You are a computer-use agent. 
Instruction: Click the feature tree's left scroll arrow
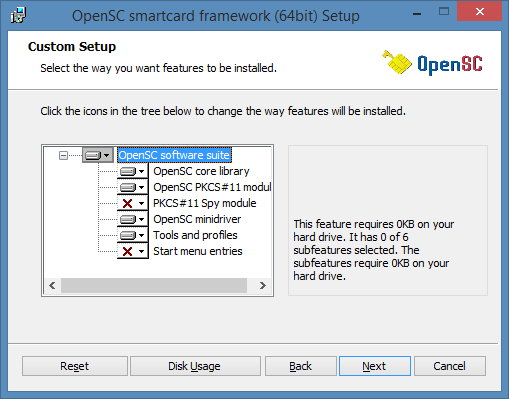[52, 286]
